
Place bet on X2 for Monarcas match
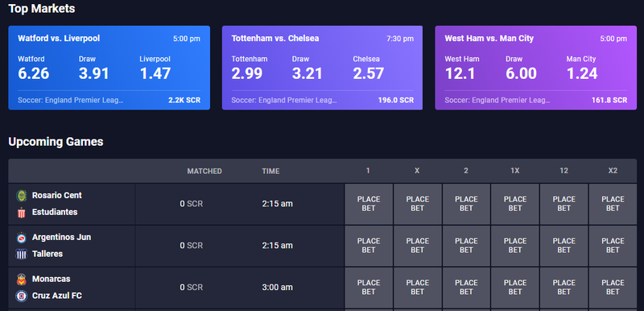(x=613, y=287)
